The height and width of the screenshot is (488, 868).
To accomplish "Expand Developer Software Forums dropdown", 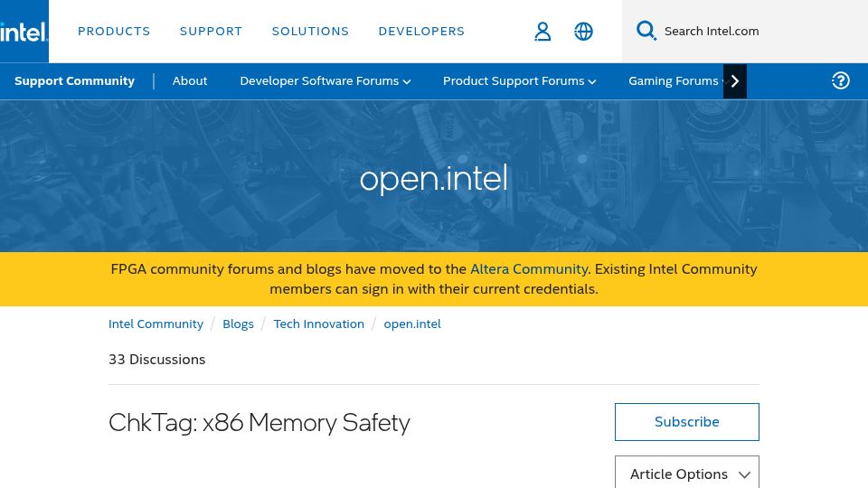I will [x=325, y=80].
